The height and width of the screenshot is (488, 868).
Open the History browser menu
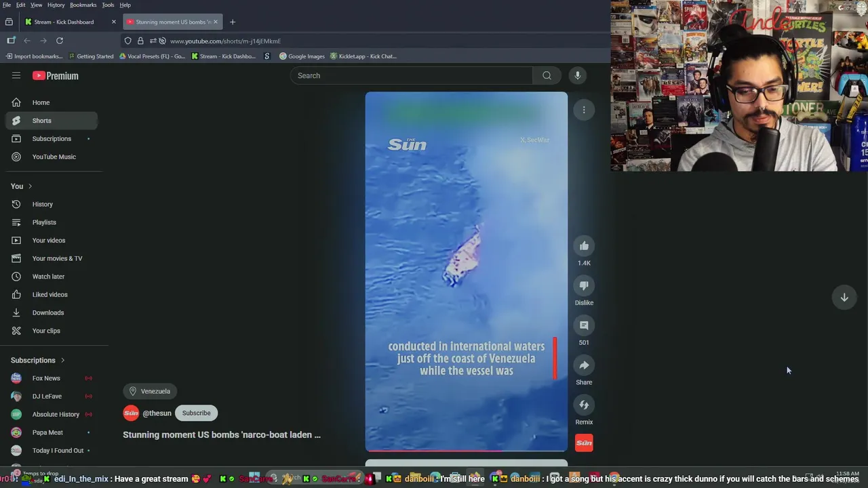coord(56,5)
